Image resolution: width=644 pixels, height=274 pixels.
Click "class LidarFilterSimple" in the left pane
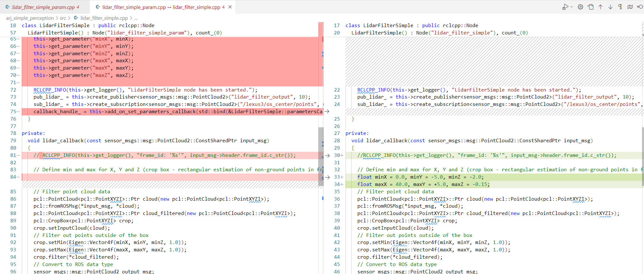(56, 26)
